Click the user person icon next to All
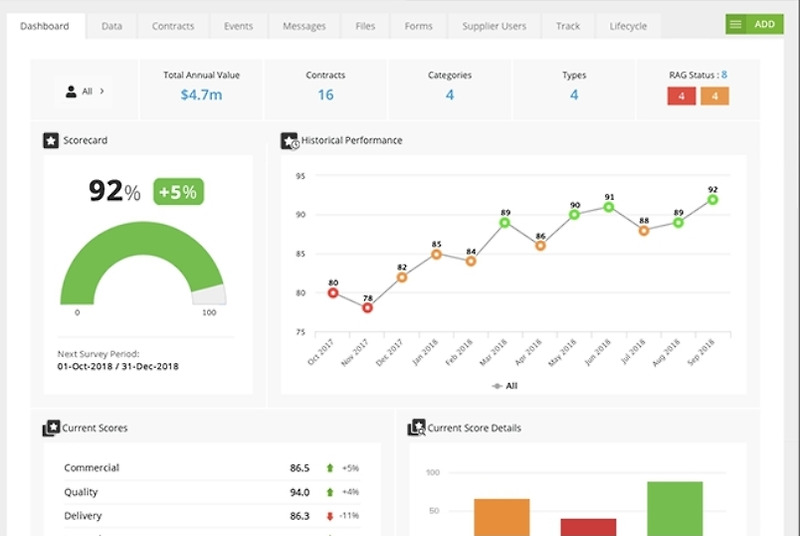Screen dimensions: 800x536 coord(71,91)
